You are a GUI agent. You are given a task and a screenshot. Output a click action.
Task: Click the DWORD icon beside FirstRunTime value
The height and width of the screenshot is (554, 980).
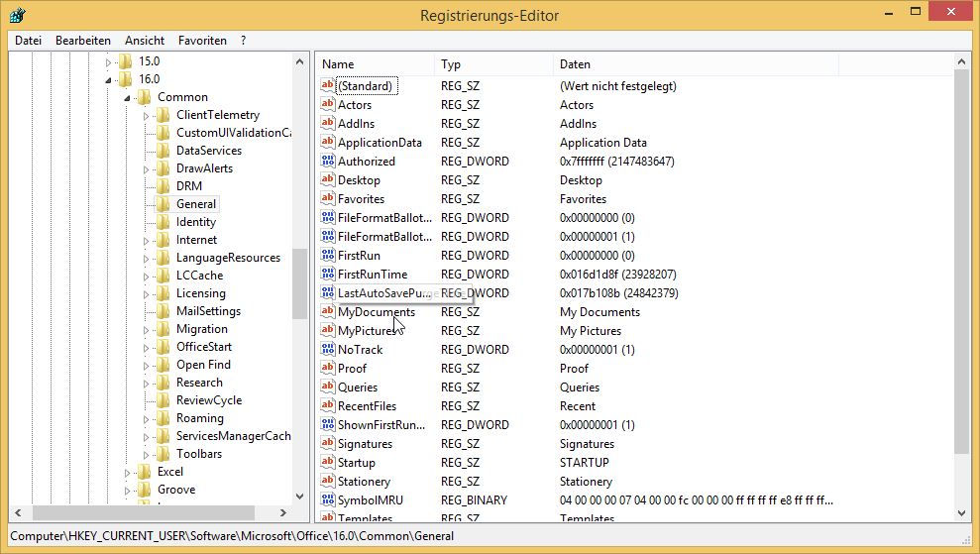[328, 274]
